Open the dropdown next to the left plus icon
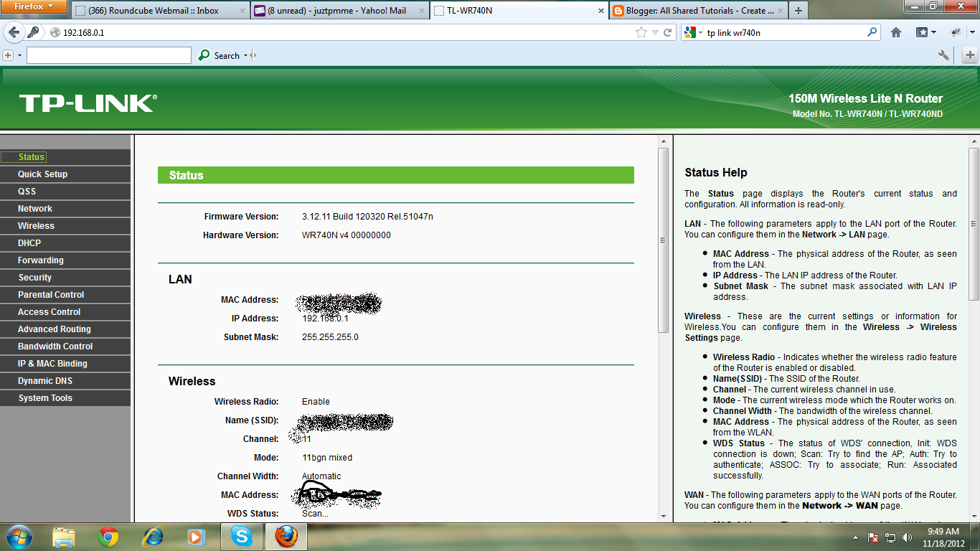Image resolution: width=980 pixels, height=551 pixels. click(19, 55)
